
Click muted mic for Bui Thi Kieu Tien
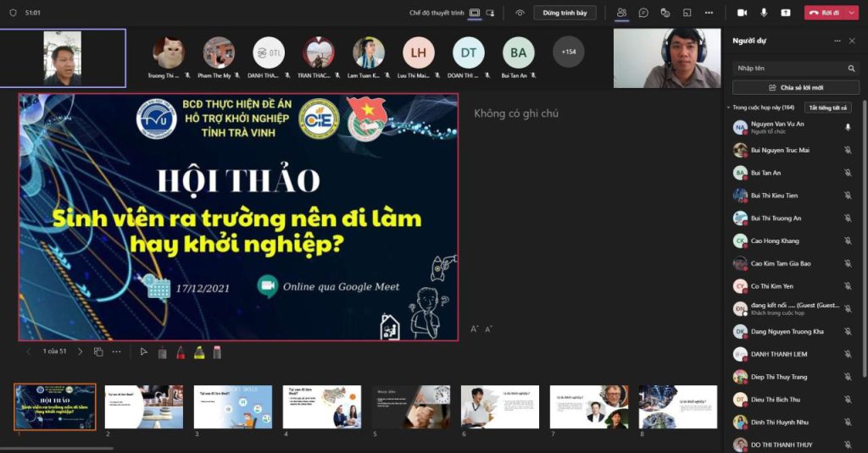point(848,196)
